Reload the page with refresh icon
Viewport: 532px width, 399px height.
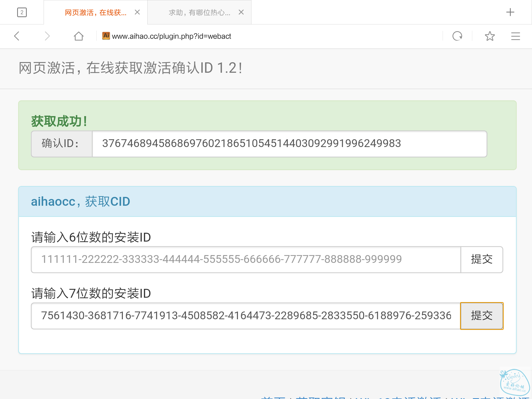click(457, 36)
